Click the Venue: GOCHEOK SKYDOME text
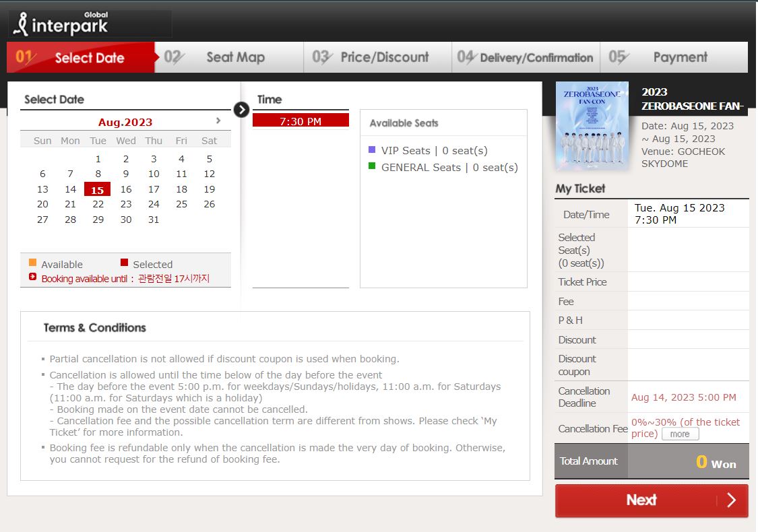 pos(683,158)
